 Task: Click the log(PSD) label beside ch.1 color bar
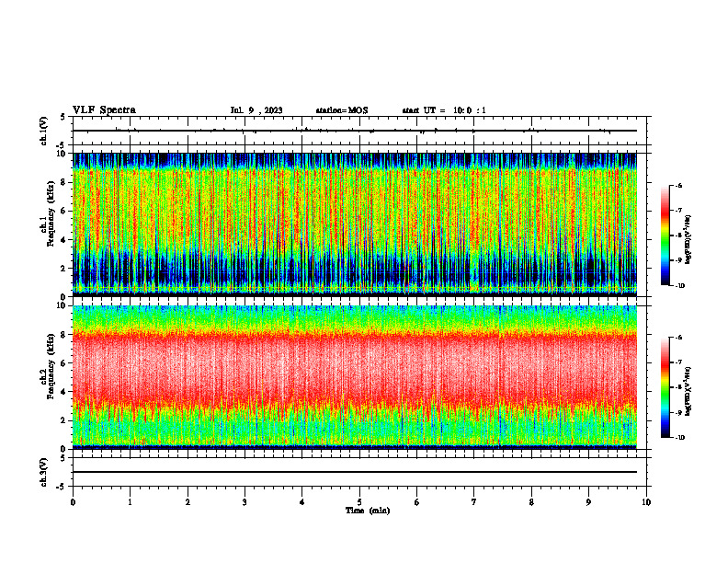(x=688, y=240)
